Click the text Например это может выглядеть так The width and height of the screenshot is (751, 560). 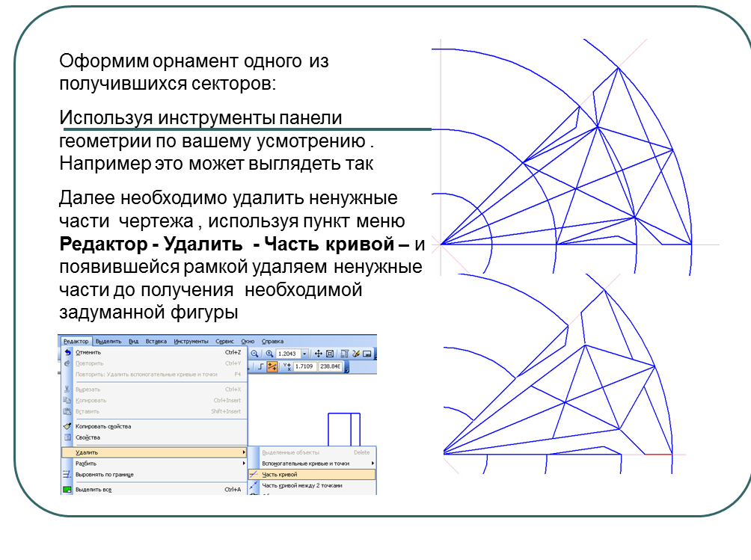click(216, 164)
